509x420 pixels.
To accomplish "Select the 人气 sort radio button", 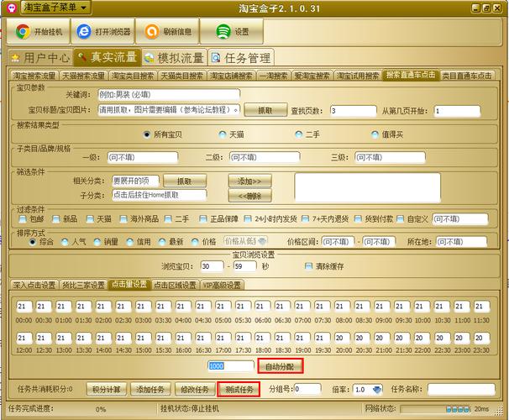I will point(65,242).
